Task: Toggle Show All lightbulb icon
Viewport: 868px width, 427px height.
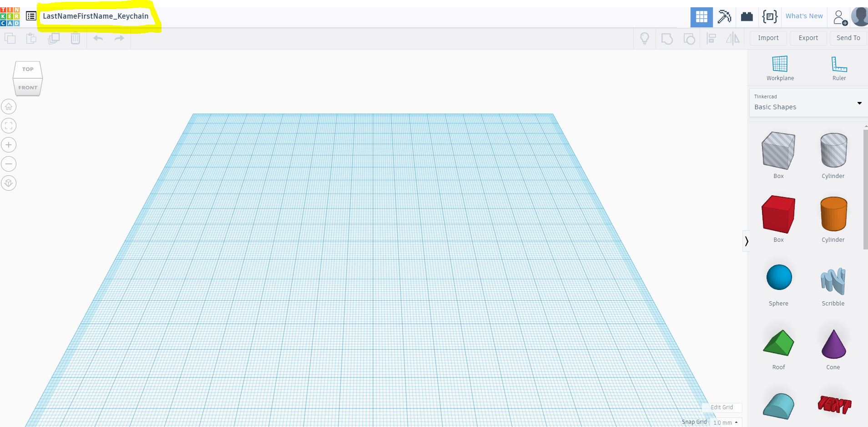Action: pyautogui.click(x=645, y=38)
